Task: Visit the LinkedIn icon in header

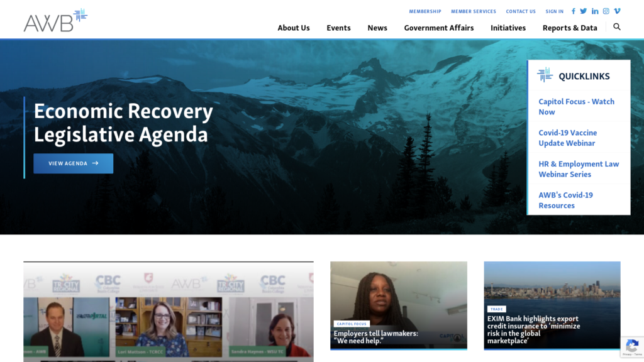Action: click(595, 11)
